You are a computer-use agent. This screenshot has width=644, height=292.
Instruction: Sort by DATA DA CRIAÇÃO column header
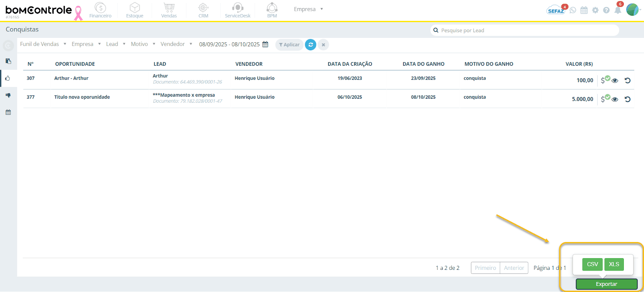[350, 64]
